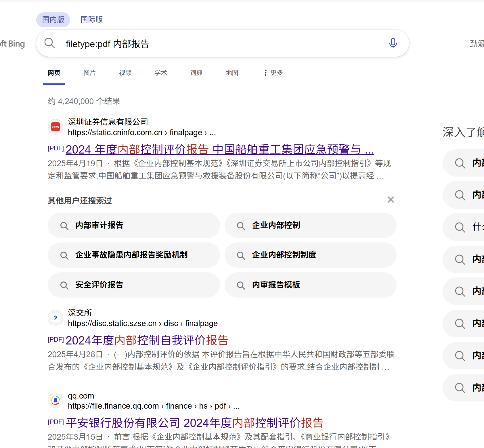
Task: Click the 2025年4月19日 date in the first result snippet
Action: point(75,163)
